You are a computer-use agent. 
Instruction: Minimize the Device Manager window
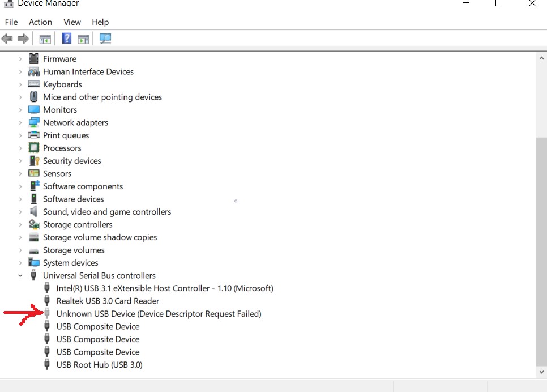465,3
